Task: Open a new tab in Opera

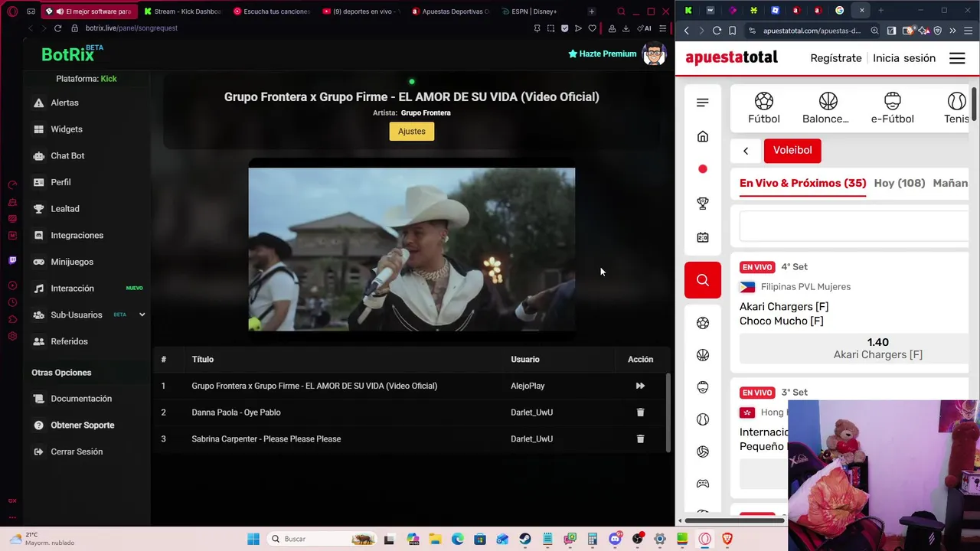Action: (591, 11)
